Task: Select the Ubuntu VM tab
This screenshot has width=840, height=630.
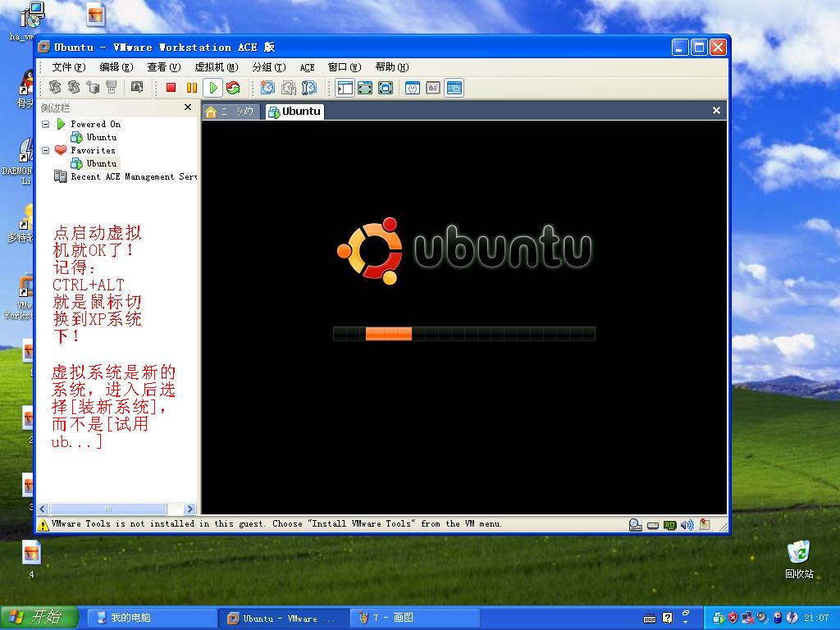Action: click(x=294, y=112)
